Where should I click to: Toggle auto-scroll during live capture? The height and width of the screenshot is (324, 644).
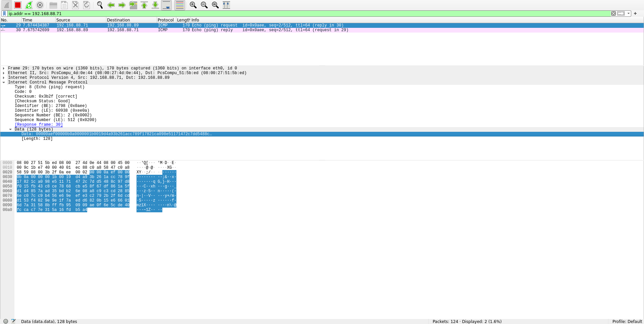point(166,5)
